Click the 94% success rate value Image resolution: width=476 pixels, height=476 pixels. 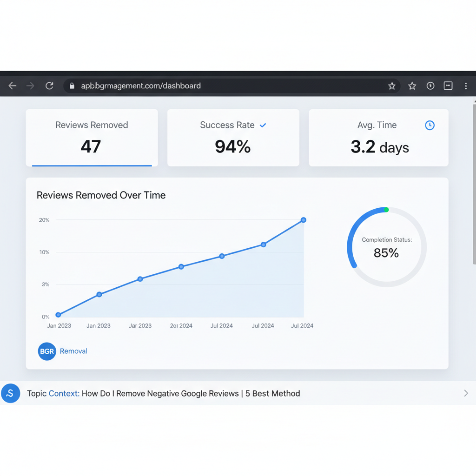click(233, 146)
